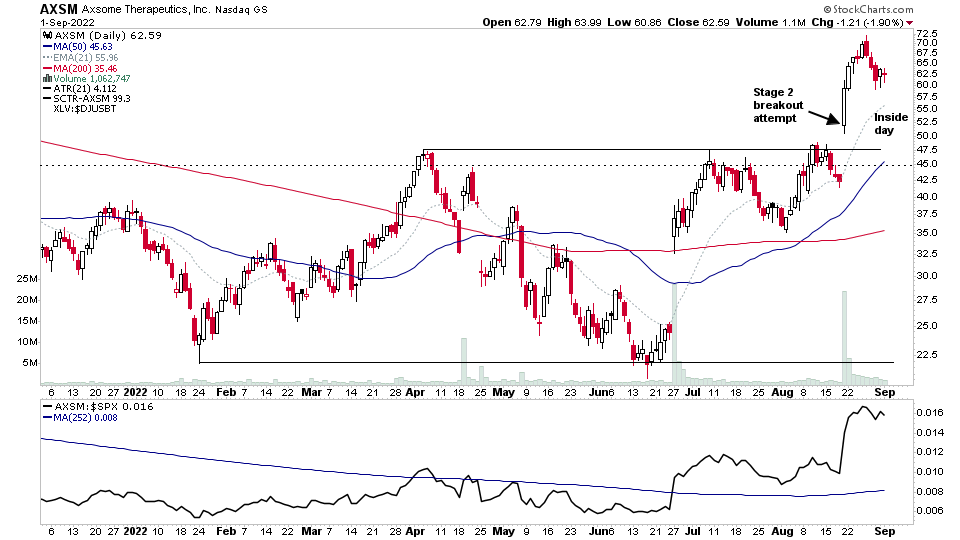The image size is (960, 540).
Task: Click the AXSM ticker symbol in header
Action: [59, 9]
